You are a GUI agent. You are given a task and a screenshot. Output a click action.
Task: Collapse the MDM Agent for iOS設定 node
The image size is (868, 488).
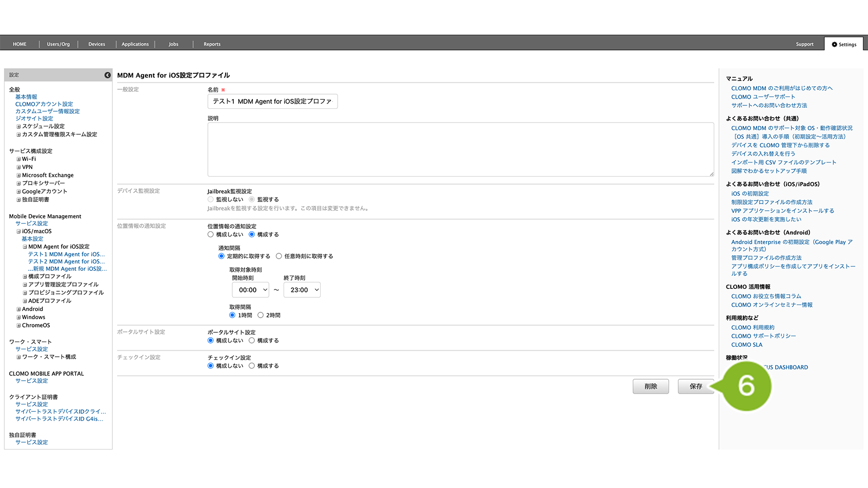[x=25, y=247]
